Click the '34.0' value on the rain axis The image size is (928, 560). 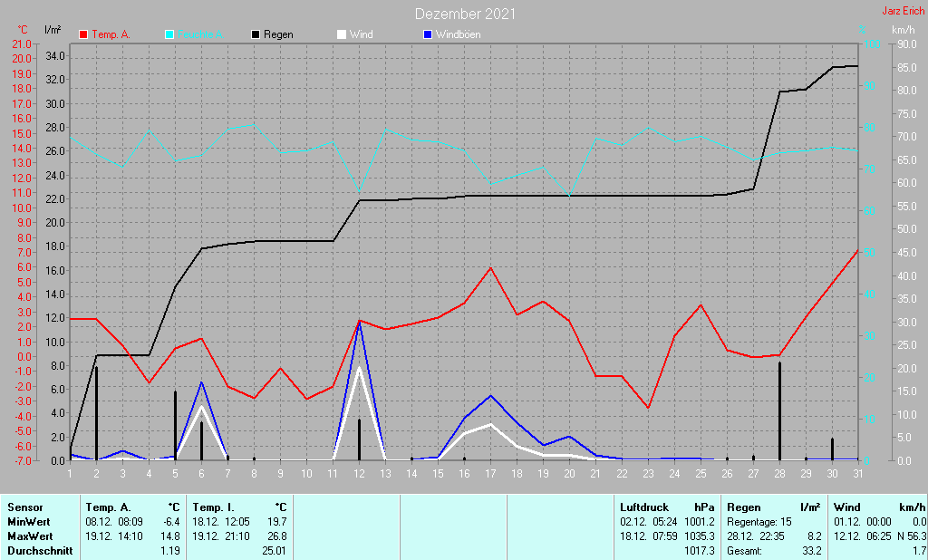pyautogui.click(x=54, y=55)
